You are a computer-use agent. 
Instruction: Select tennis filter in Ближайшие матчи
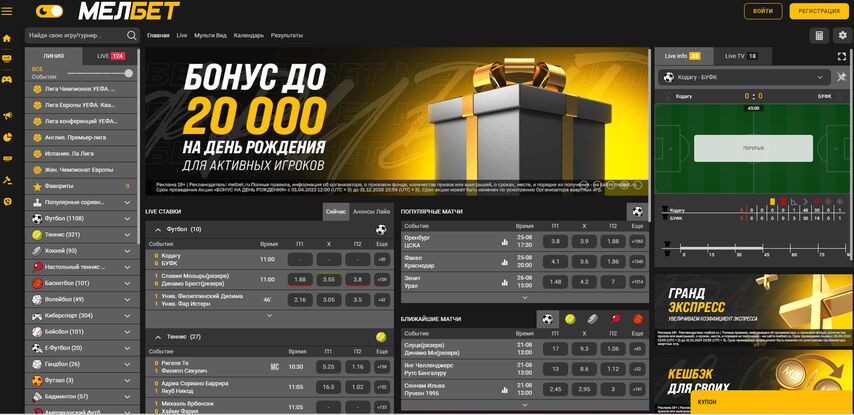[x=570, y=319]
